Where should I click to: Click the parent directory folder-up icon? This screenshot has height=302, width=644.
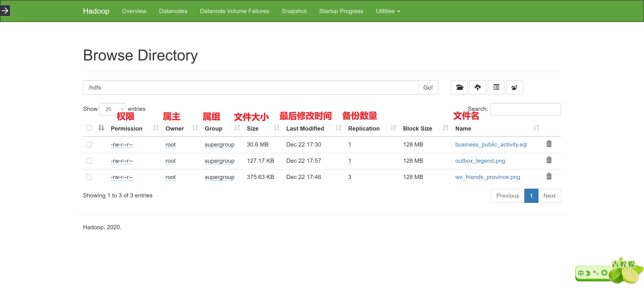514,87
